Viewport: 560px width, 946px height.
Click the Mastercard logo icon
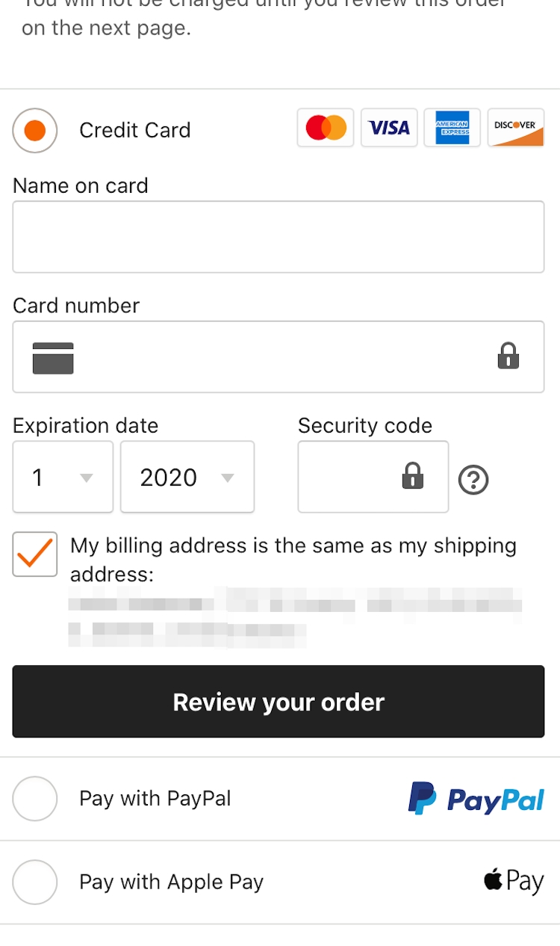click(x=326, y=128)
